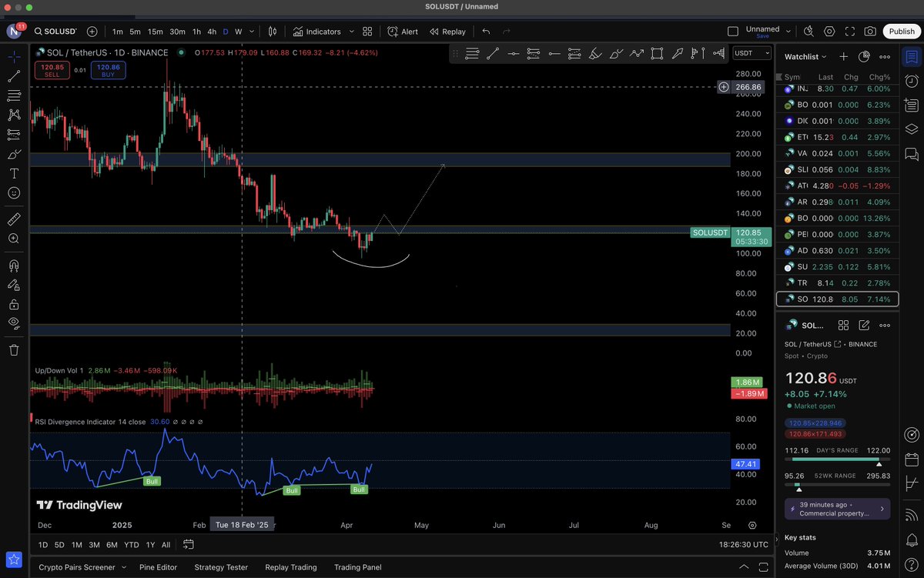Toggle hide all drawings eye icon
This screenshot has width=924, height=578.
14,323
